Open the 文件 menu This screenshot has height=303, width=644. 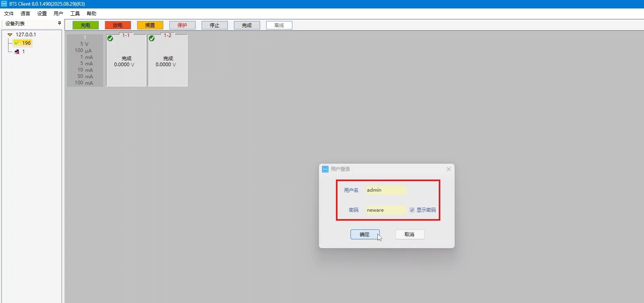(x=9, y=13)
